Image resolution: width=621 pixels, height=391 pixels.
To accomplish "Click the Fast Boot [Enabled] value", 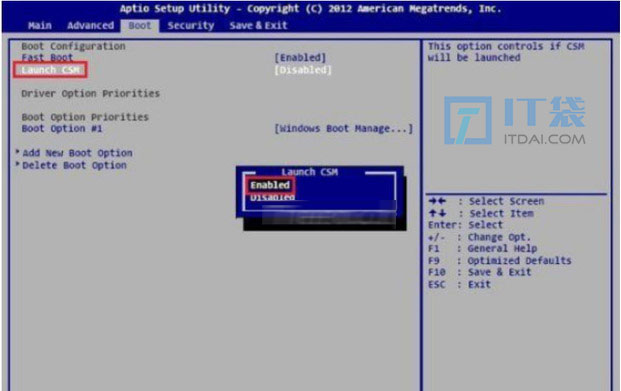I will point(301,58).
